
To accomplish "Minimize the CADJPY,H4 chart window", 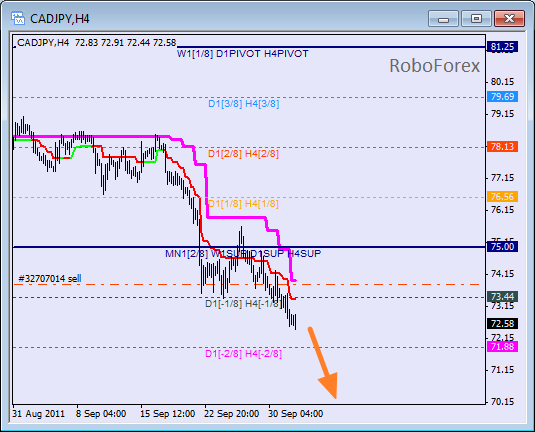I will coord(443,18).
